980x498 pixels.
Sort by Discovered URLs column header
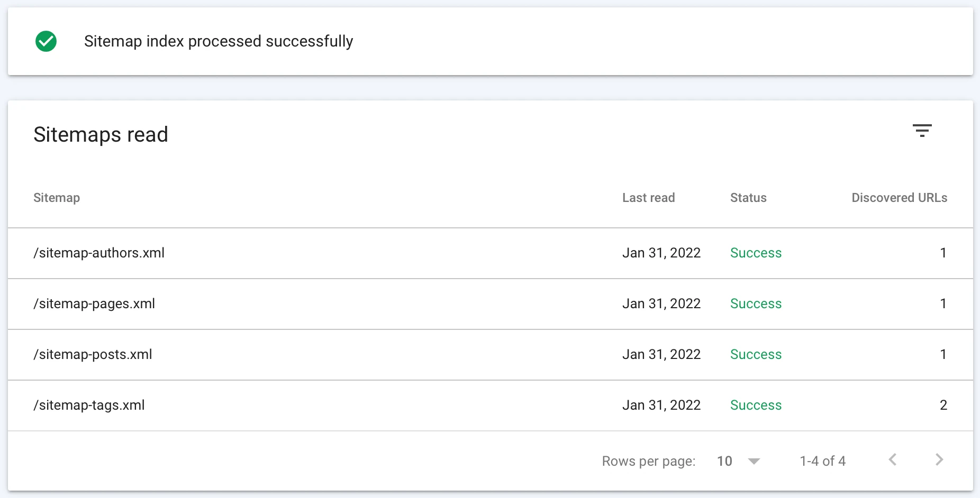pos(899,197)
